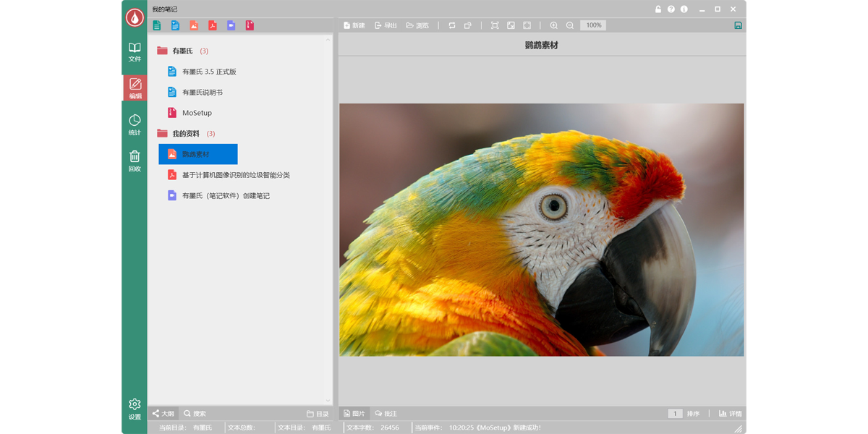Image resolution: width=868 pixels, height=434 pixels.
Task: Zoom in using the magnifier plus icon
Action: pos(554,25)
